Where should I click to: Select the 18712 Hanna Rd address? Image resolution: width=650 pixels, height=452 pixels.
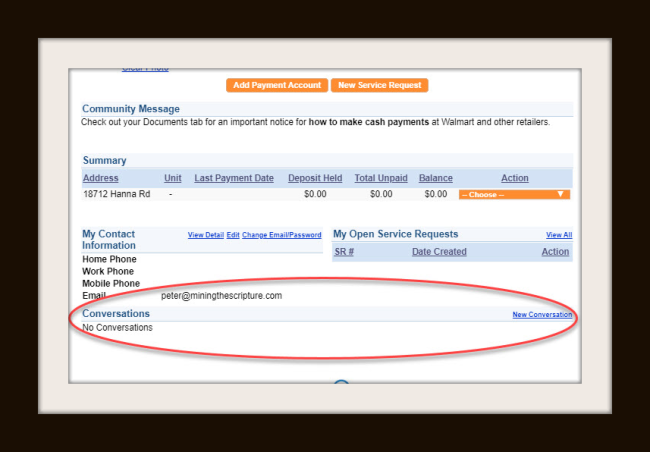[x=116, y=194]
